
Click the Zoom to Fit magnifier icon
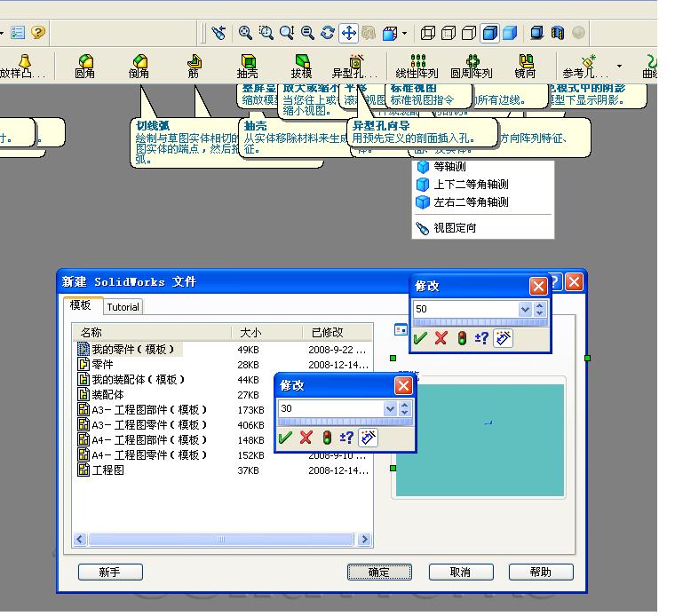tap(245, 33)
